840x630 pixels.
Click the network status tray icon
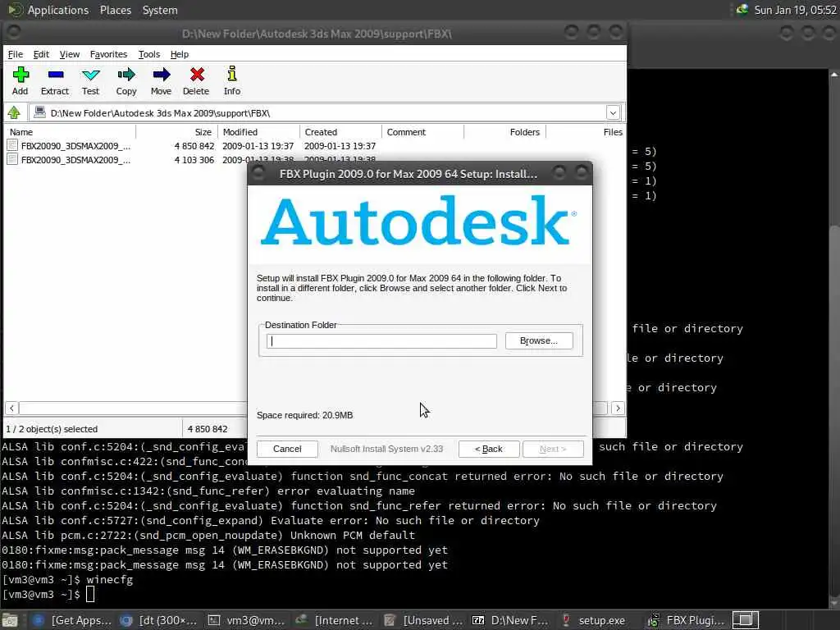[742, 10]
